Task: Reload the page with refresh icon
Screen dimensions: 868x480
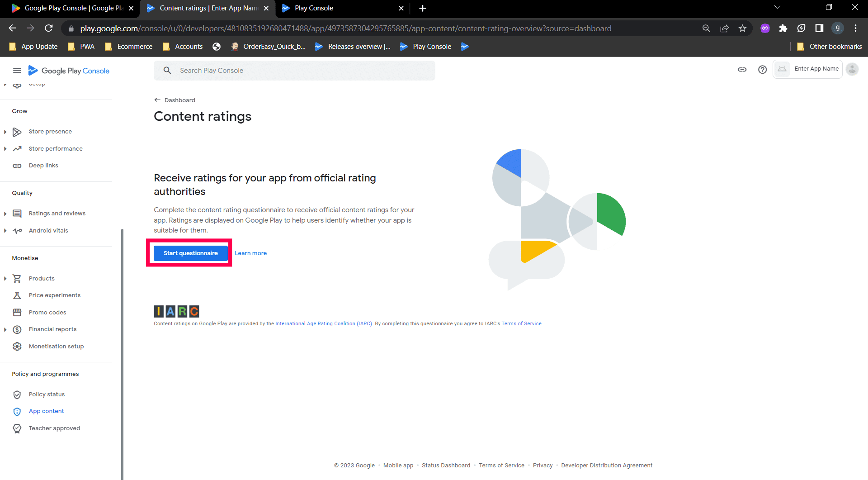Action: pos(49,29)
